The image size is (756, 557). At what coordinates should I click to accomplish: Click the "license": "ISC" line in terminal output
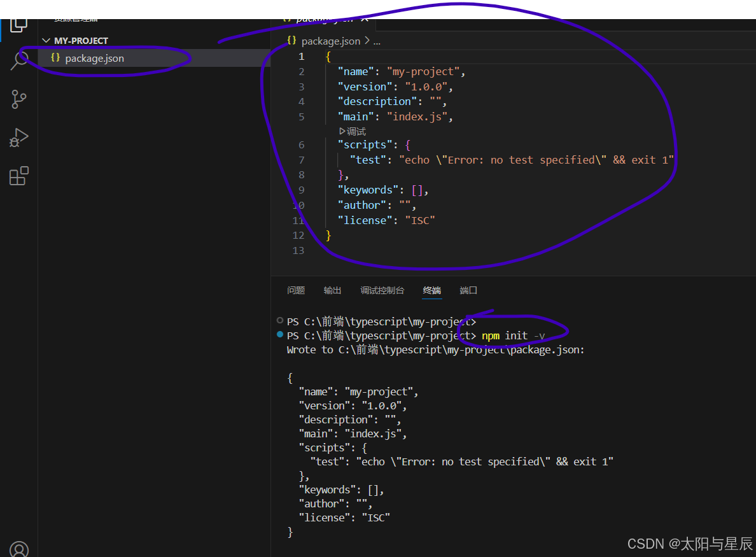click(x=344, y=518)
